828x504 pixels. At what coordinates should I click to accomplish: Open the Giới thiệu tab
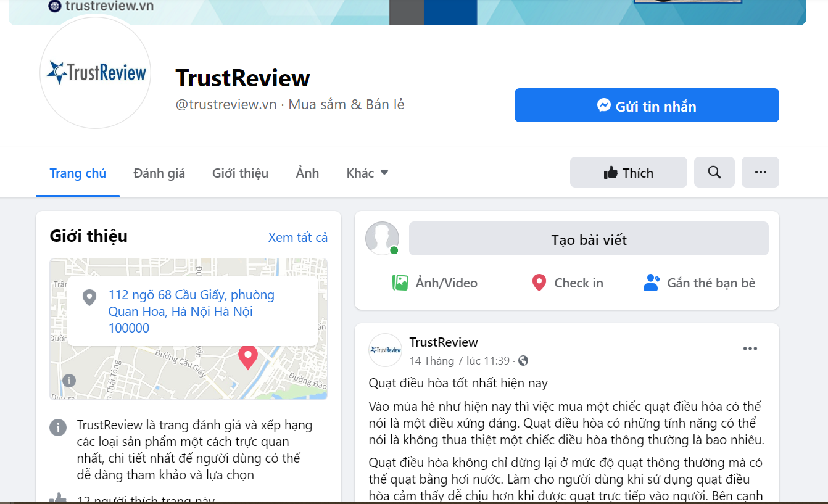click(x=241, y=173)
